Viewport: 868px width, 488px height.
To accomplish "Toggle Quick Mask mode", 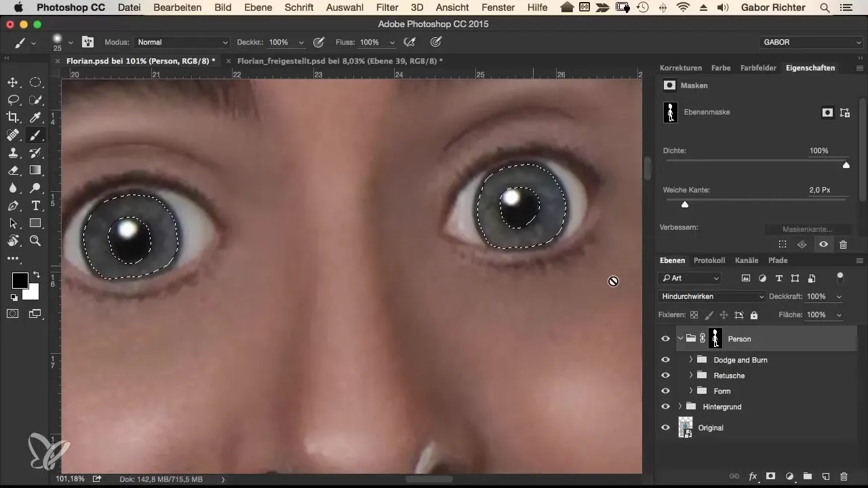I will 13,313.
